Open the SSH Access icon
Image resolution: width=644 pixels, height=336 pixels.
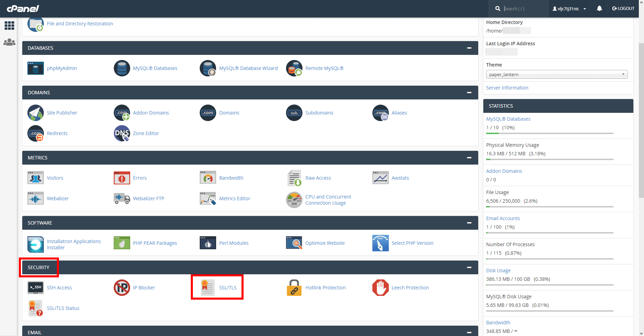[36, 288]
